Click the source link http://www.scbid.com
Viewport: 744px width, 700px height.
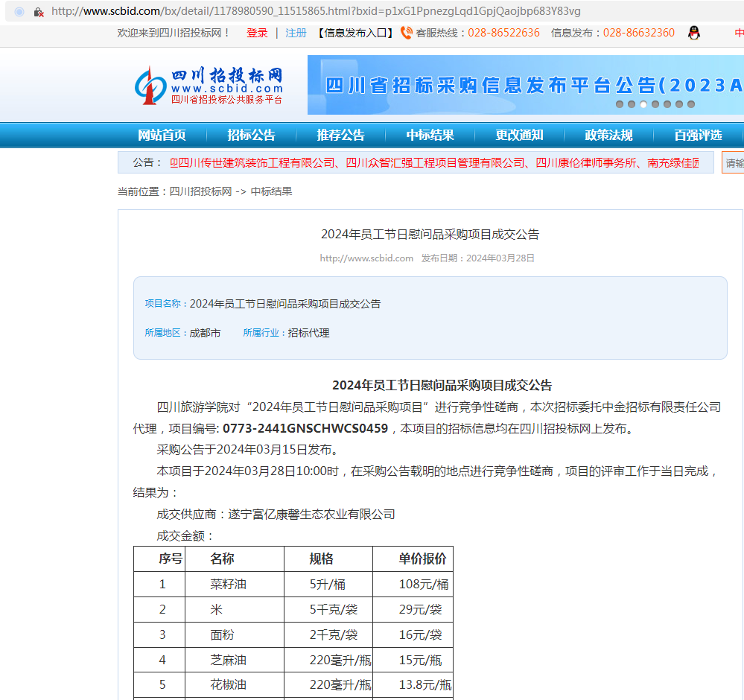pos(366,258)
